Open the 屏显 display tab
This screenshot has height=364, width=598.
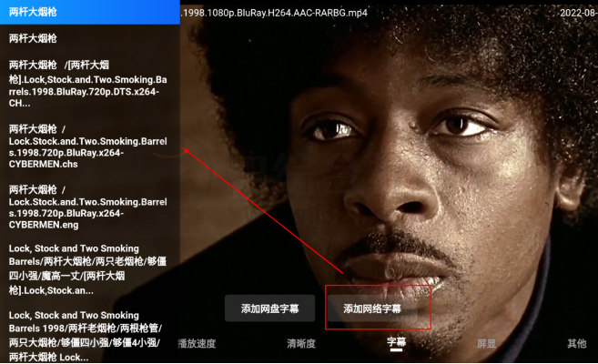(x=487, y=343)
